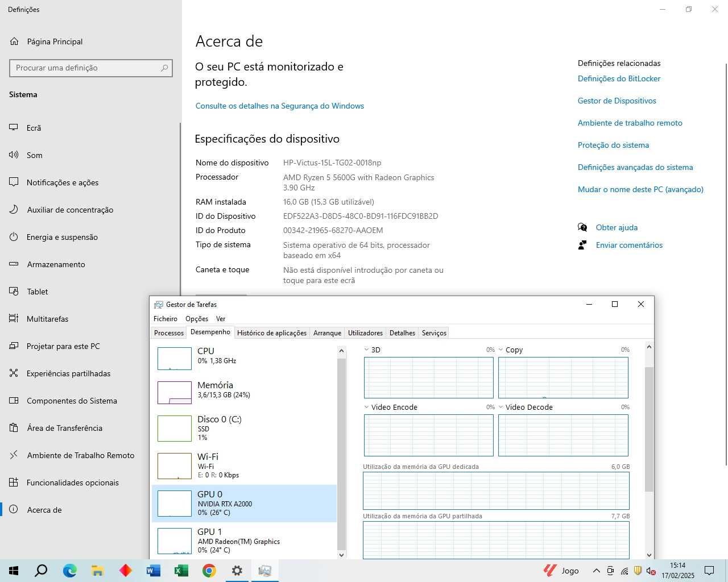This screenshot has height=582, width=728.
Task: Switch to Utilizadores tab
Action: point(365,333)
